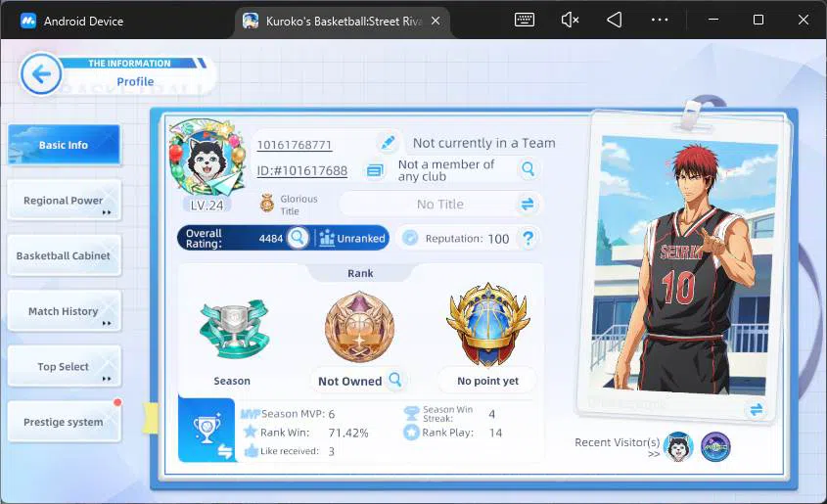Go back using the blue arrow button

click(41, 73)
